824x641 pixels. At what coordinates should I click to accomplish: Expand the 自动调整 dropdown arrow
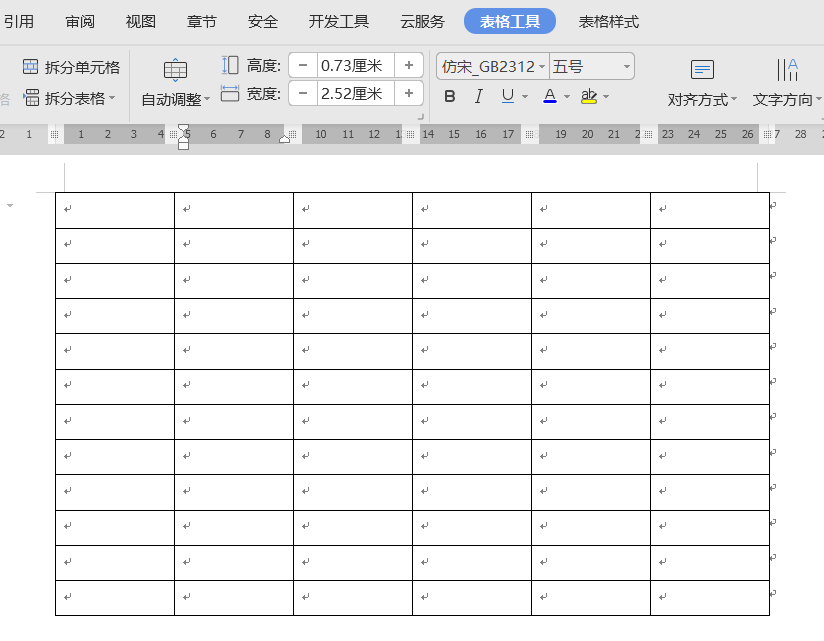pos(207,99)
